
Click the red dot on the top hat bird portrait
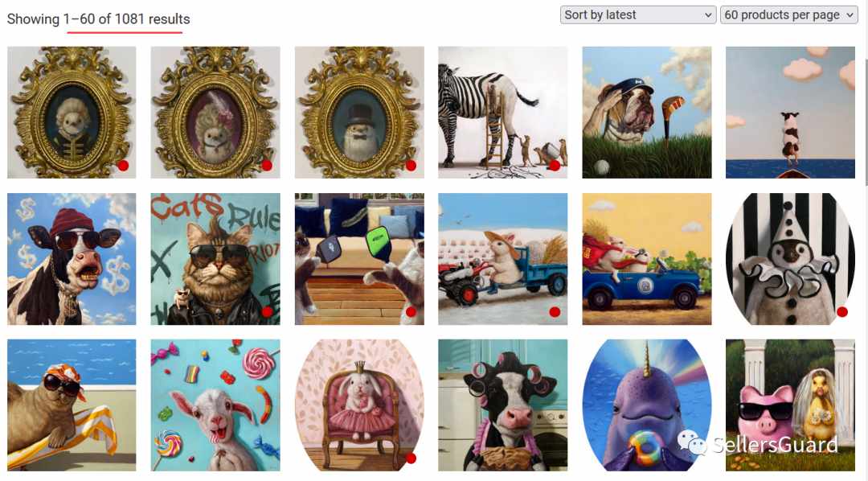(411, 165)
